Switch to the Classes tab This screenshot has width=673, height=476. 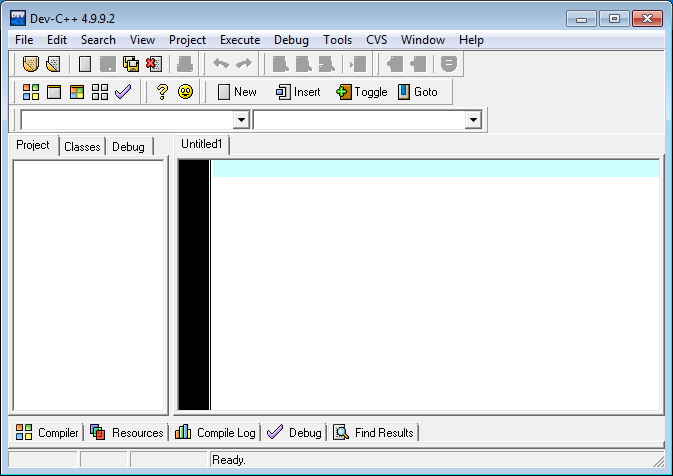(x=82, y=147)
